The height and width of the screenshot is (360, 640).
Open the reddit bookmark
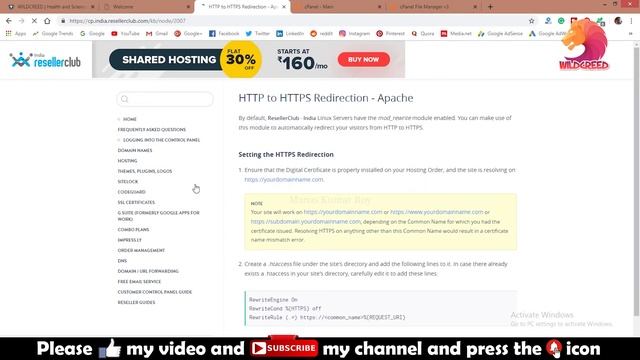click(x=322, y=33)
